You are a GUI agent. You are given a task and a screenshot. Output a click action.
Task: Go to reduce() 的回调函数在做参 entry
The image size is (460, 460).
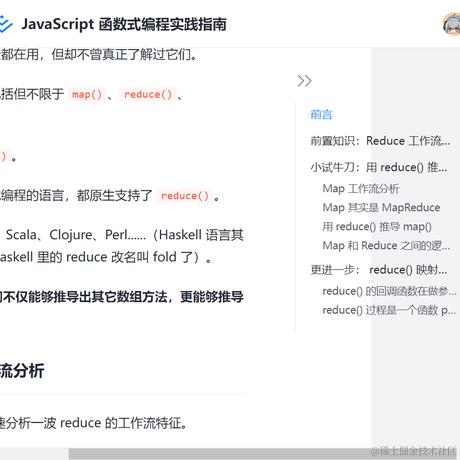(389, 291)
